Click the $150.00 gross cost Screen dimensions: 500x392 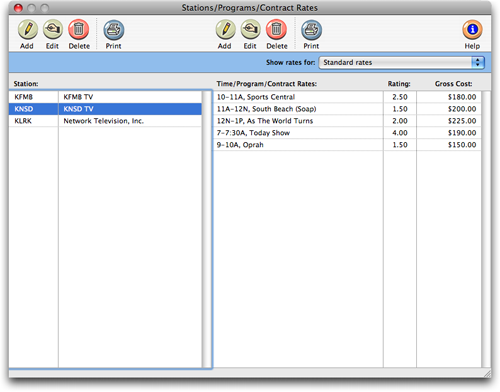tap(462, 145)
